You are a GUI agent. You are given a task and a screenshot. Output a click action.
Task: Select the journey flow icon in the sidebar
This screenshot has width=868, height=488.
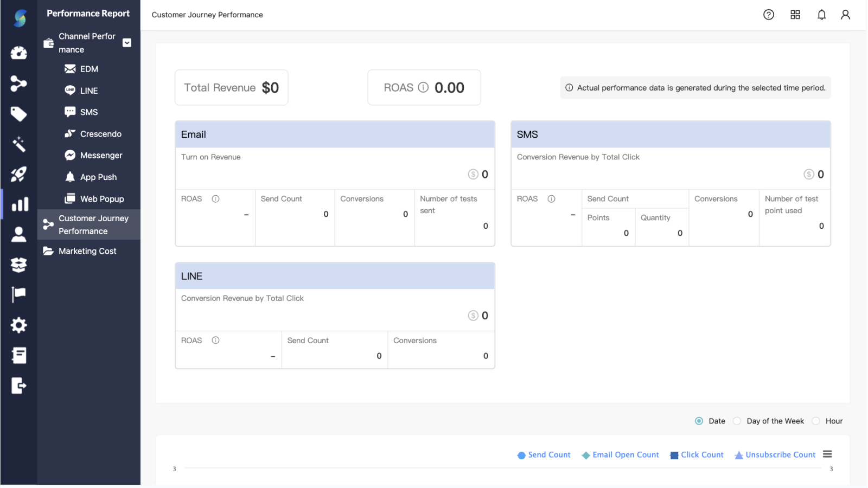click(19, 84)
